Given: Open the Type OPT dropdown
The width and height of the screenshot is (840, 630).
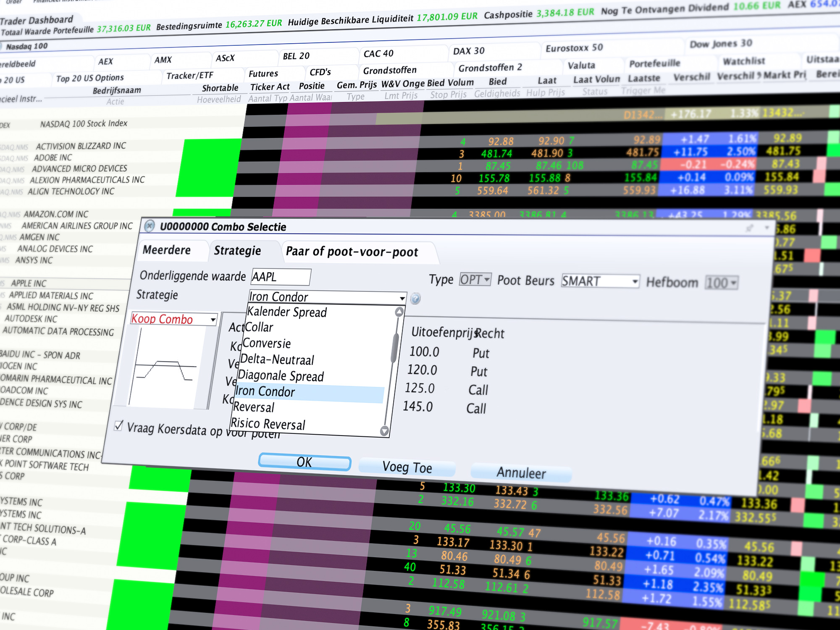Looking at the screenshot, I should pos(475,279).
